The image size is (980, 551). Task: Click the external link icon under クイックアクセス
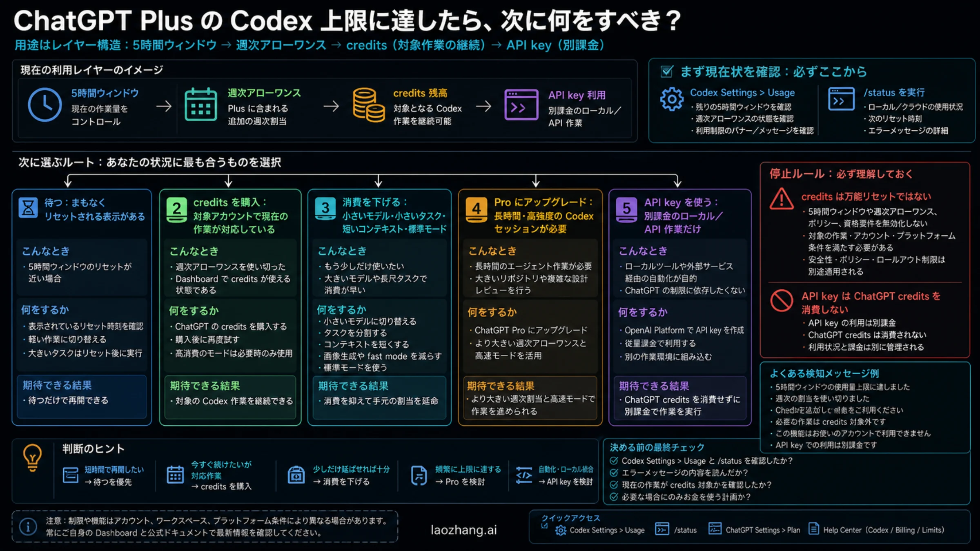pyautogui.click(x=544, y=526)
